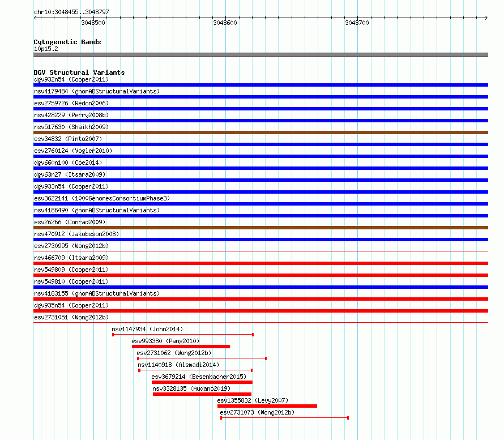Click the esv2731073 (Wong2012b) variant label

click(257, 412)
